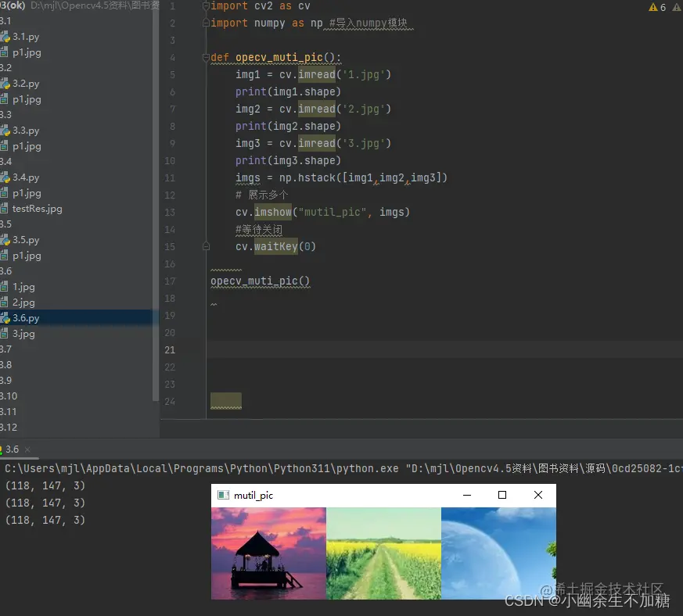Click the yellow field path image in mutil_pic

[383, 553]
